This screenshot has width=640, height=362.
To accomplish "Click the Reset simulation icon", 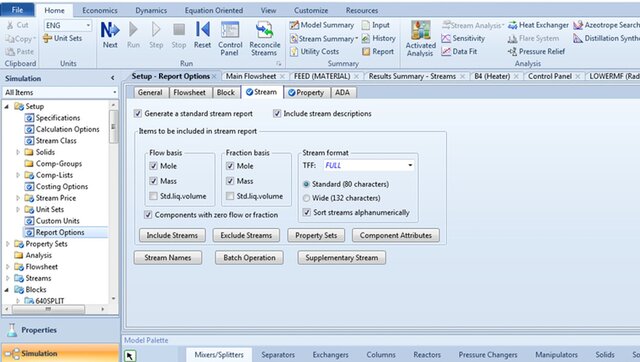I will pos(202,29).
